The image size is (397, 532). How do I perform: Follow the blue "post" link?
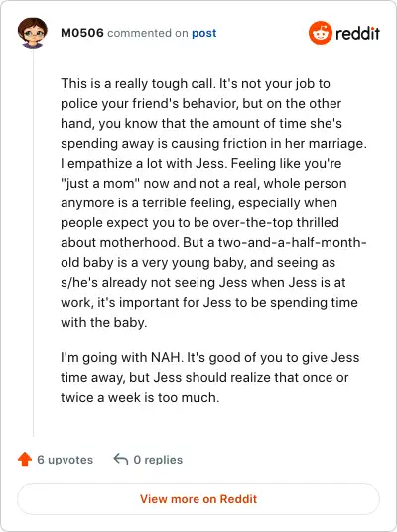203,34
